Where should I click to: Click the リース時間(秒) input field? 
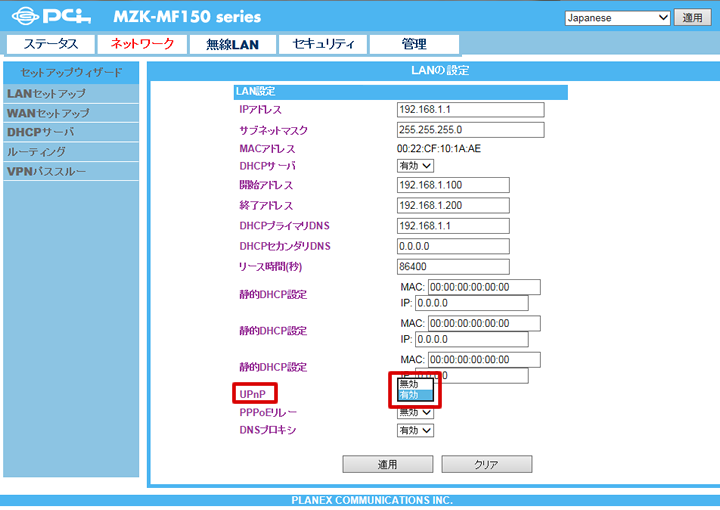(x=453, y=267)
